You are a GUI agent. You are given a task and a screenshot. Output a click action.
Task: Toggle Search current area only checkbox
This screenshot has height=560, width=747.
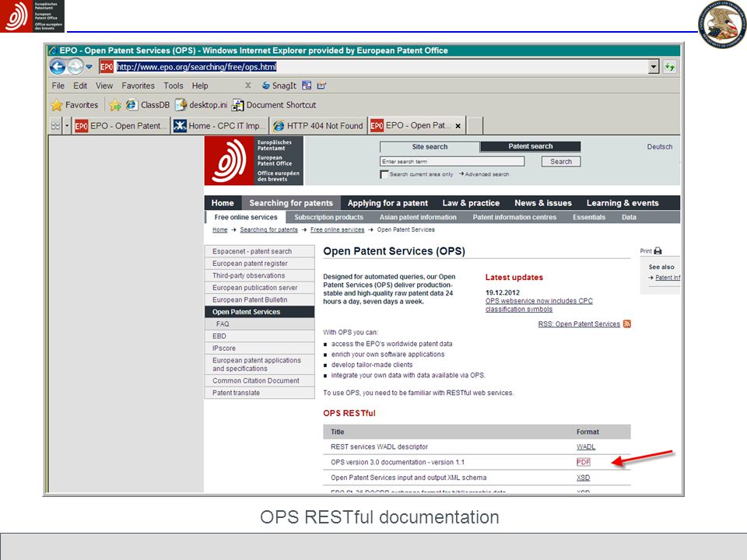pos(384,174)
